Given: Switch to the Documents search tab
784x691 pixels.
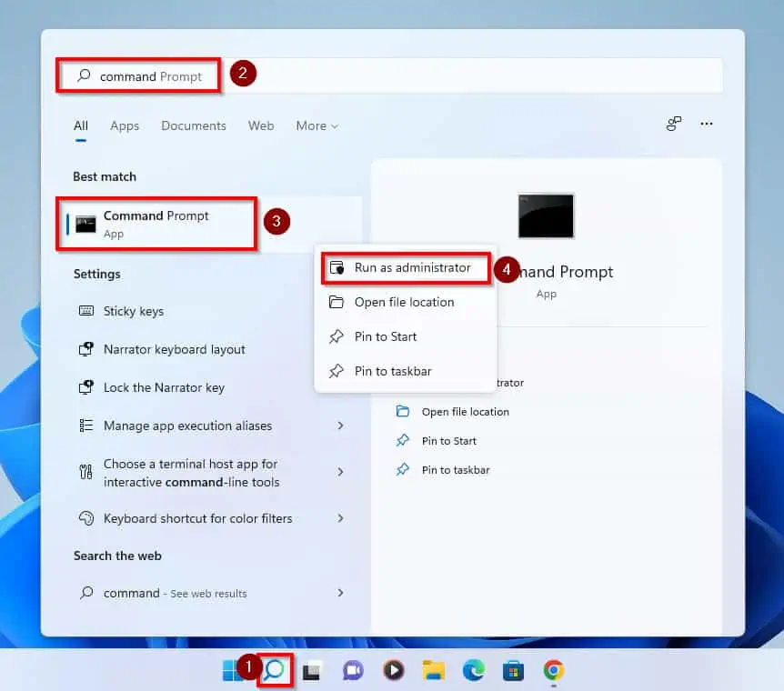Looking at the screenshot, I should pos(194,126).
